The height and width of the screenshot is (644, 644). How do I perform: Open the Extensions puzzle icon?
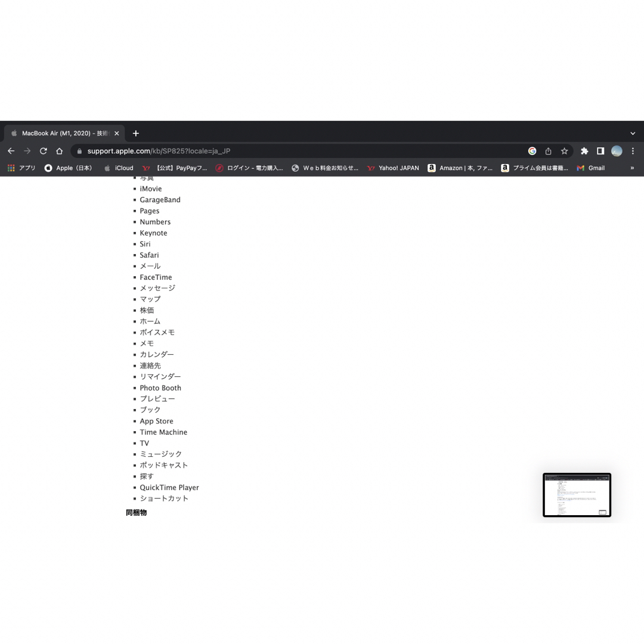click(x=584, y=151)
